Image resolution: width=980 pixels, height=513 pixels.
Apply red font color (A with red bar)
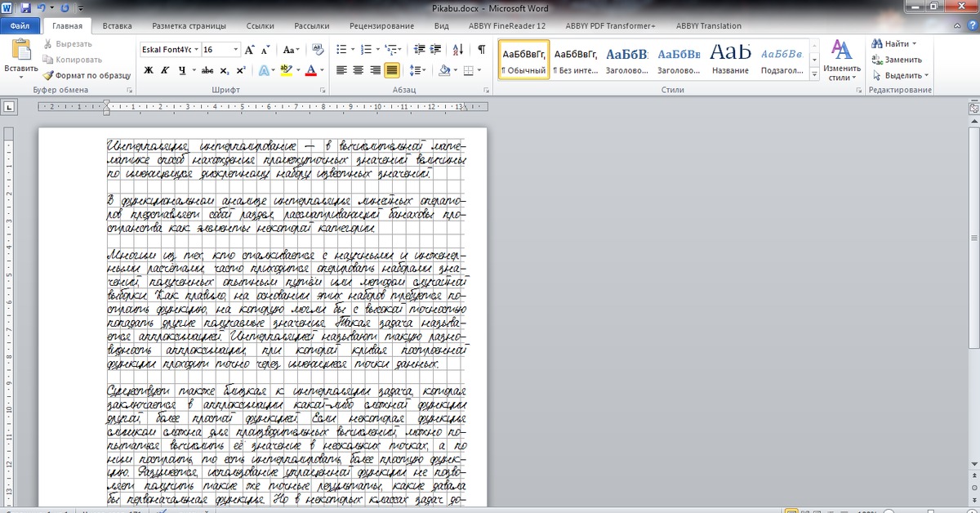point(310,70)
